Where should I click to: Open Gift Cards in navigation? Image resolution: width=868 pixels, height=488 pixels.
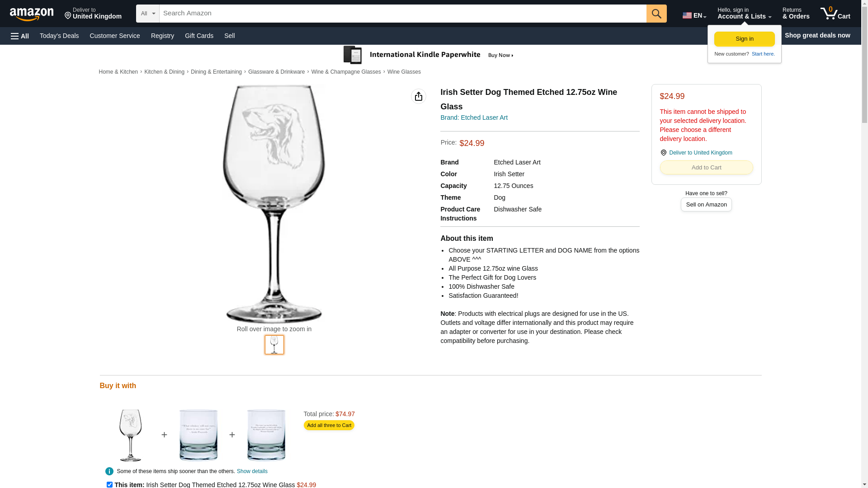coord(199,36)
